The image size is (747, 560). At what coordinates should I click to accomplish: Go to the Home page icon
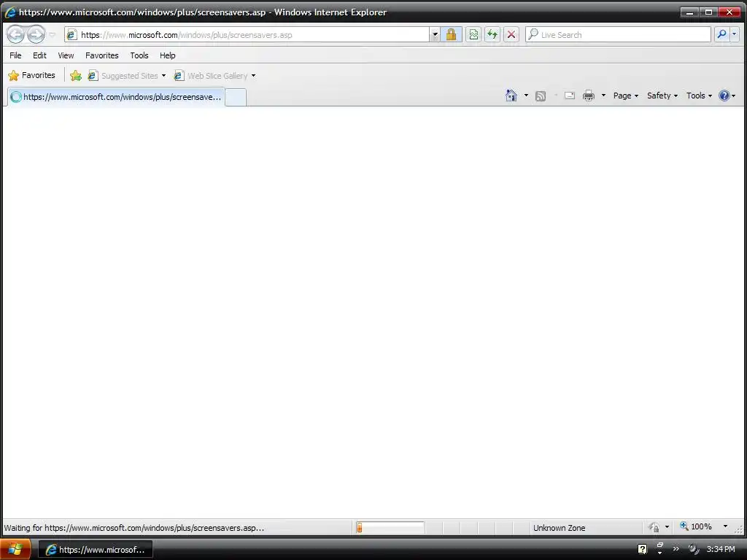click(511, 96)
